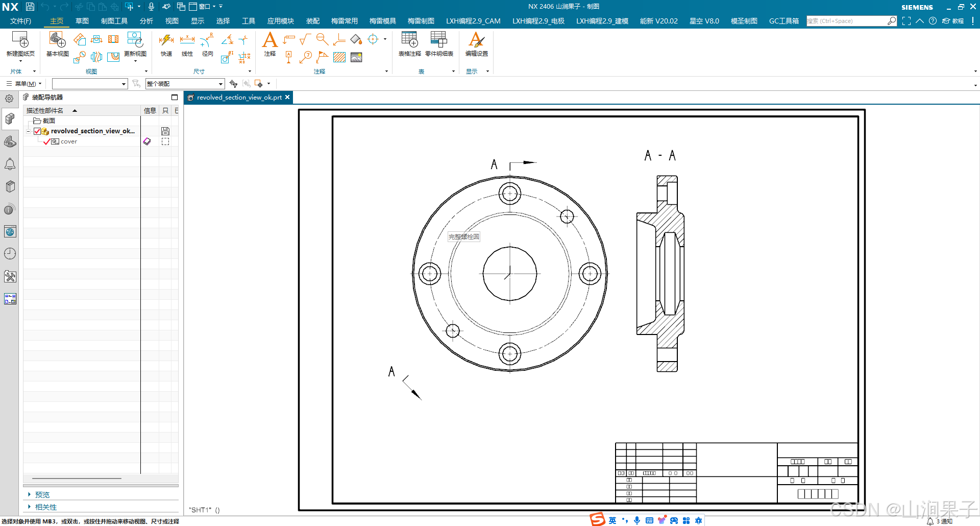Click the resource bar settings gear icon

[x=9, y=99]
